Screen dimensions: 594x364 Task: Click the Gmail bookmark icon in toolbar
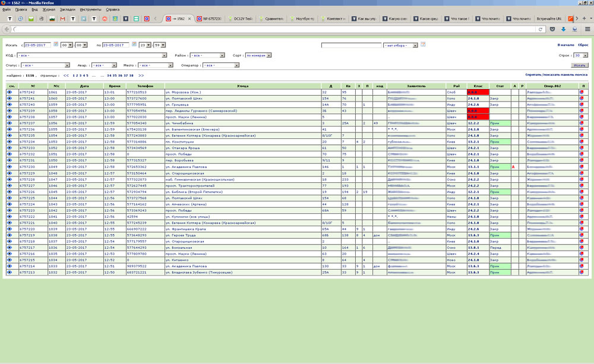pyautogui.click(x=63, y=19)
